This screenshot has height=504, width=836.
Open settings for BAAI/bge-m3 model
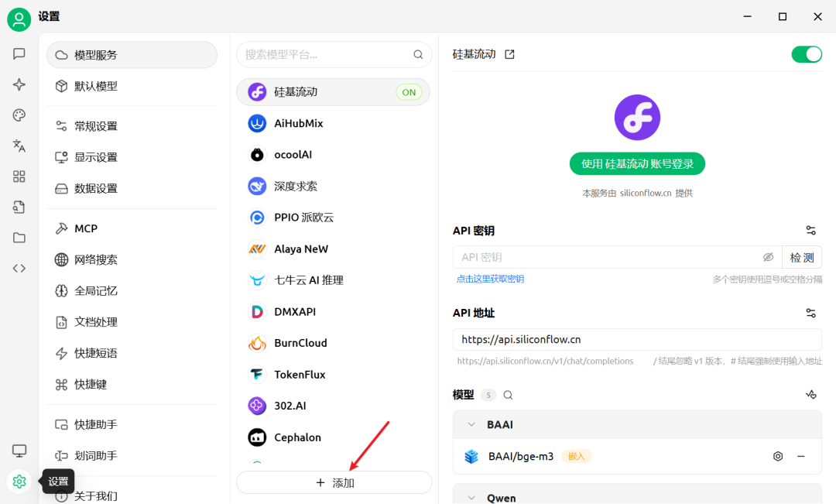pyautogui.click(x=778, y=457)
